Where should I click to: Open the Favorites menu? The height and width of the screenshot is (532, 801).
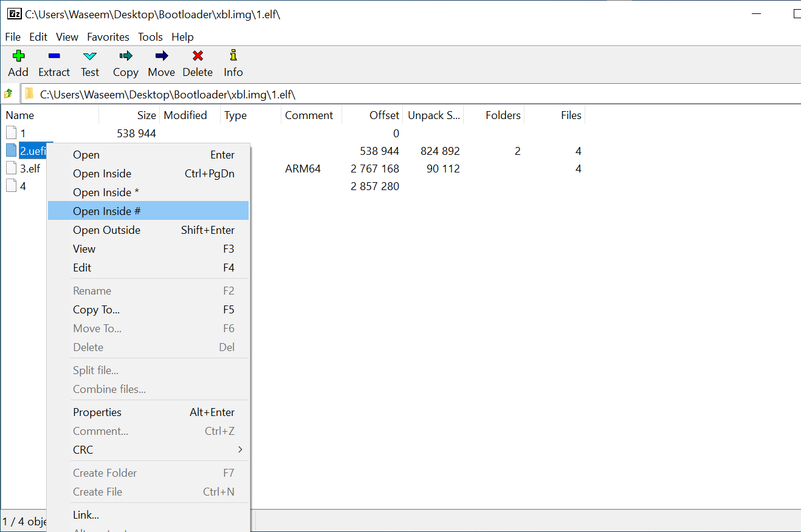(108, 37)
